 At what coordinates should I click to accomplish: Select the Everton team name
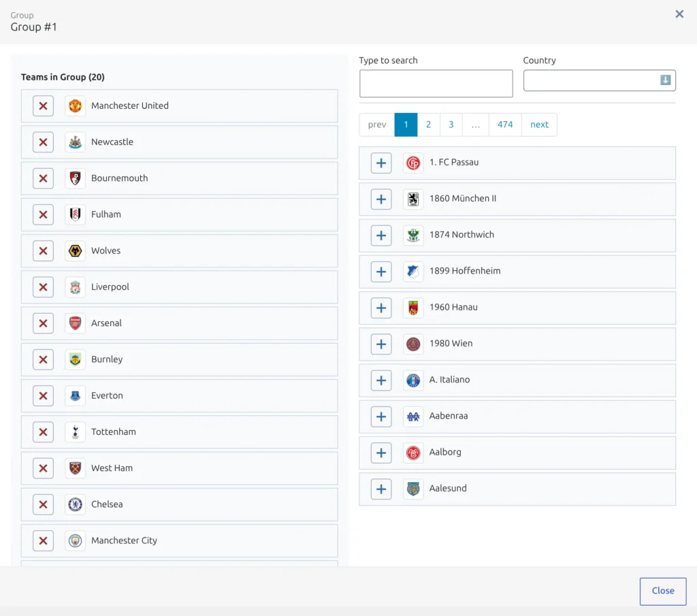point(107,395)
